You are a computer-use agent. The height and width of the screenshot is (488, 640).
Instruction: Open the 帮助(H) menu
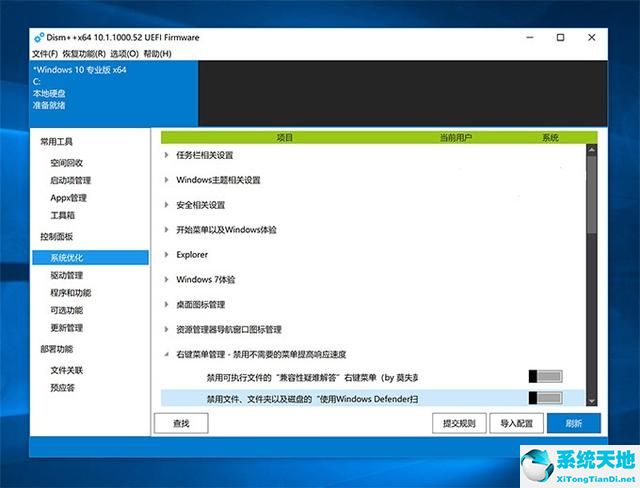click(157, 54)
